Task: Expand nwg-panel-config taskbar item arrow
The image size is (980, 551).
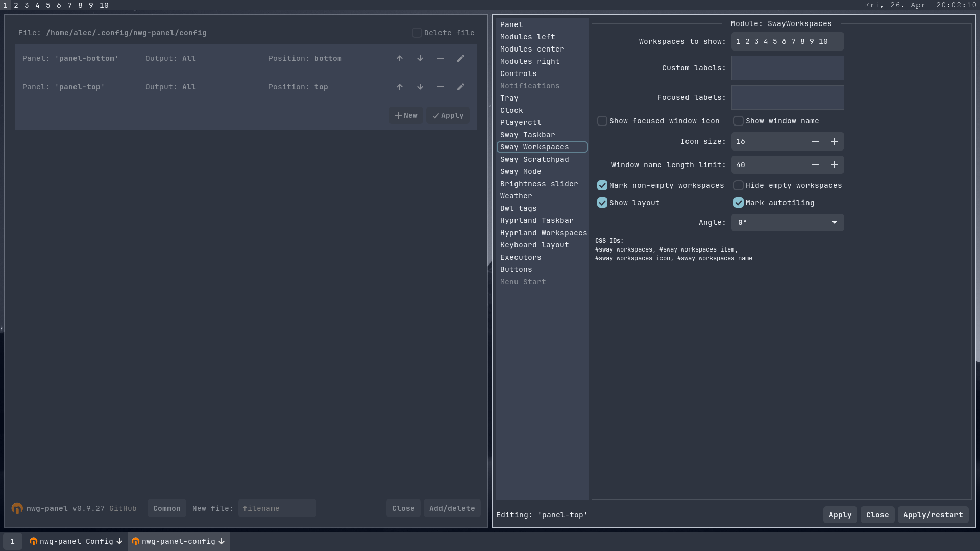Action: pos(222,541)
